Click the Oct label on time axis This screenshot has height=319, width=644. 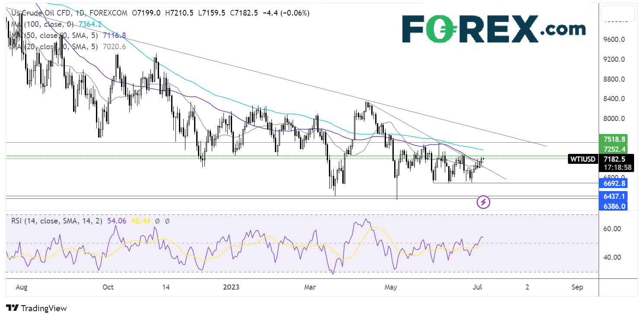tap(108, 287)
